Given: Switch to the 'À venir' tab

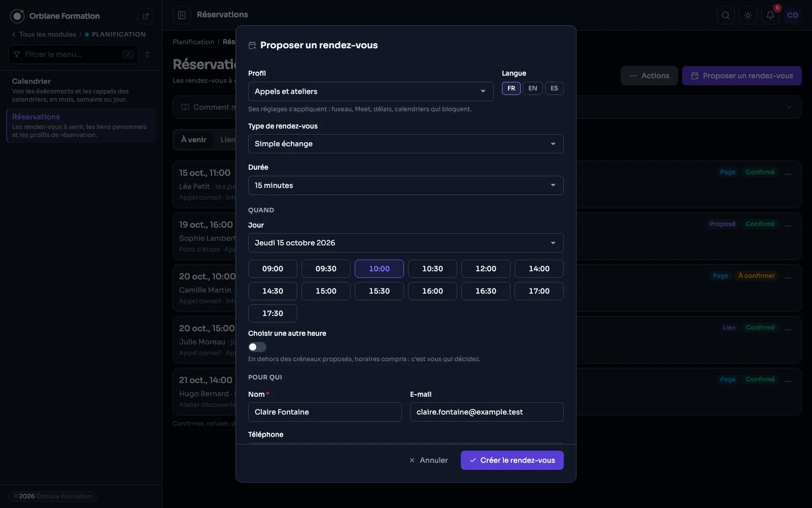Looking at the screenshot, I should click(x=194, y=140).
